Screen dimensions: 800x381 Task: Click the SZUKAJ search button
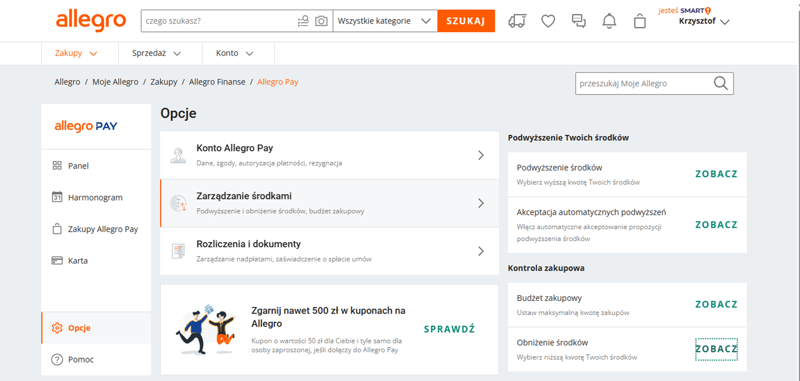point(466,21)
